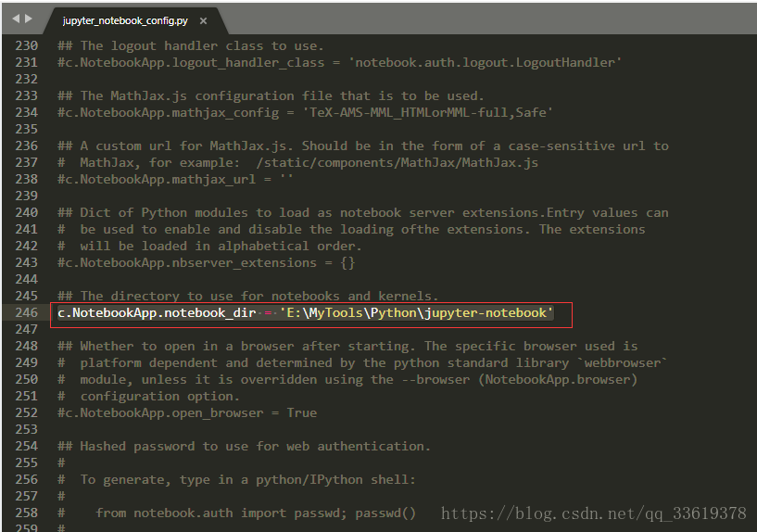Click comment 'configuration option.' on line 251

pyautogui.click(x=148, y=397)
